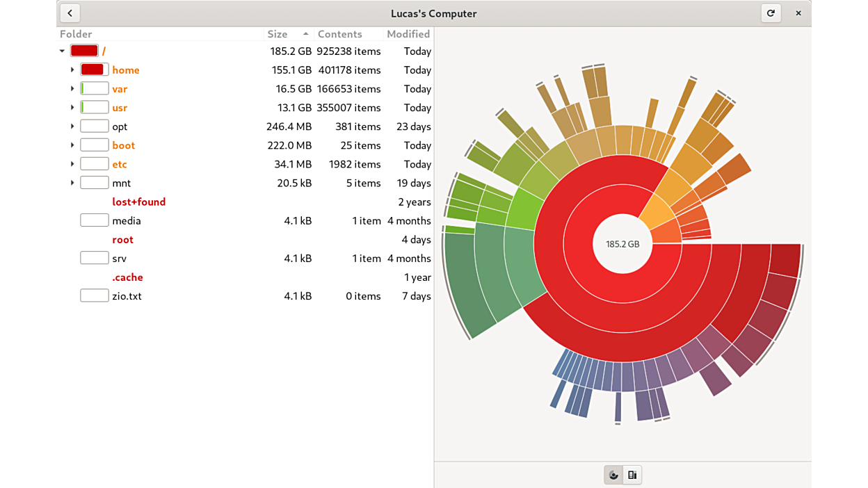Expand the usr folder
The width and height of the screenshot is (868, 488).
(72, 107)
